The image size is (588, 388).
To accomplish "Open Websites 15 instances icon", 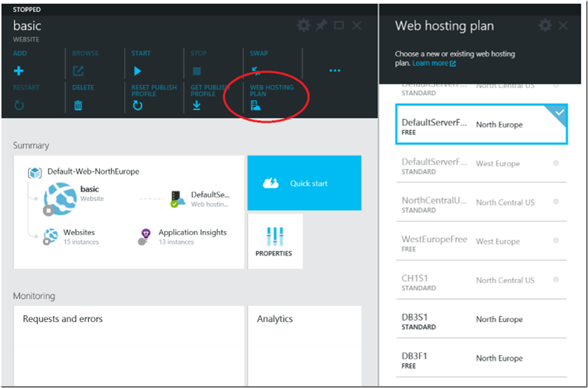I will click(x=50, y=237).
